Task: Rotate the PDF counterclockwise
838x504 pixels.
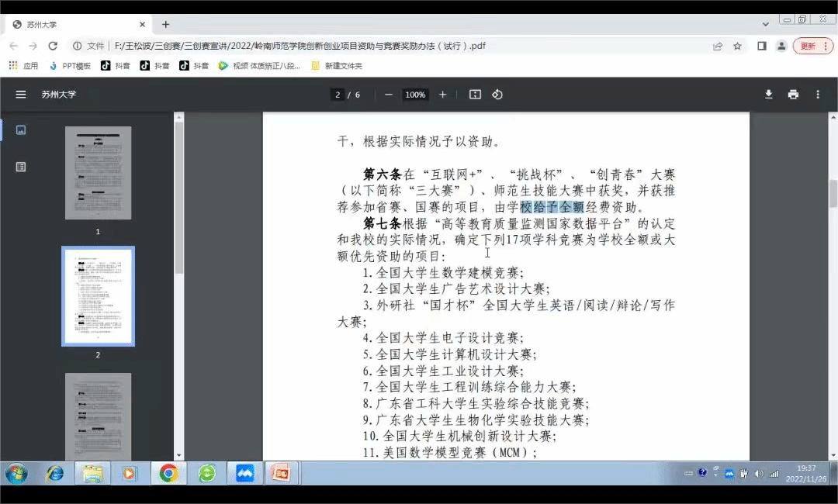Action: pos(497,95)
